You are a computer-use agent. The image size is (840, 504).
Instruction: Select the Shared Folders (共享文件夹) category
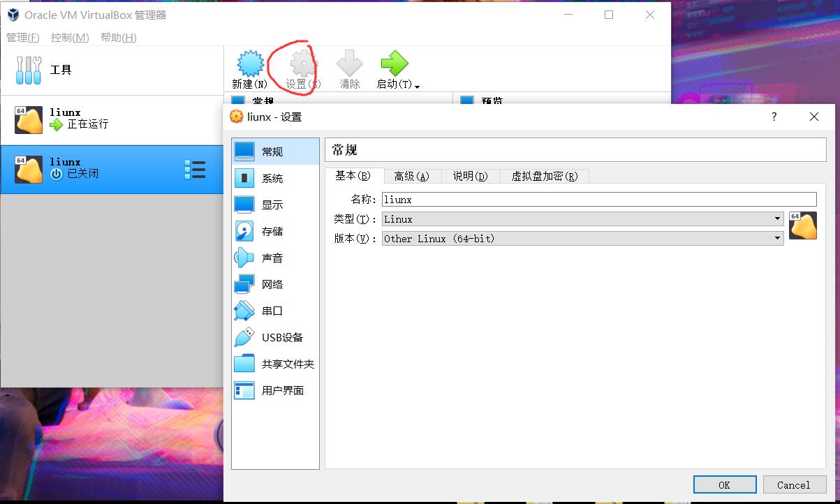point(276,364)
